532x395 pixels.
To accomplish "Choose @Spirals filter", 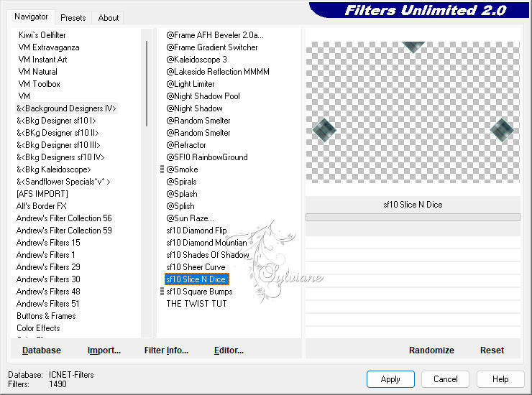I will point(181,182).
